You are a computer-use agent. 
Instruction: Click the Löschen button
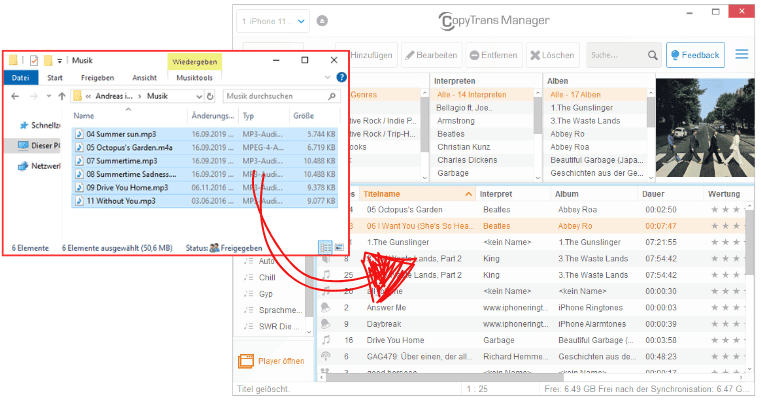552,55
